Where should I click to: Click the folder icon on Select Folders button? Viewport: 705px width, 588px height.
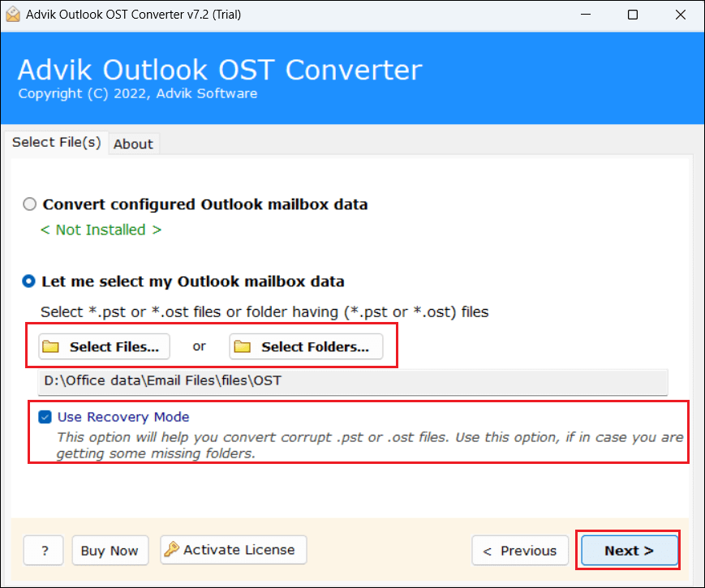tap(243, 346)
